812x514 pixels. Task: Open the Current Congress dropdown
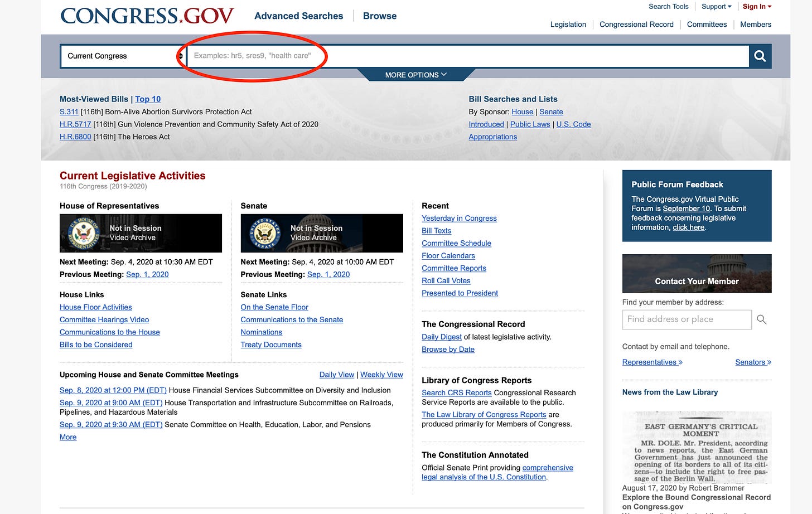(x=123, y=56)
